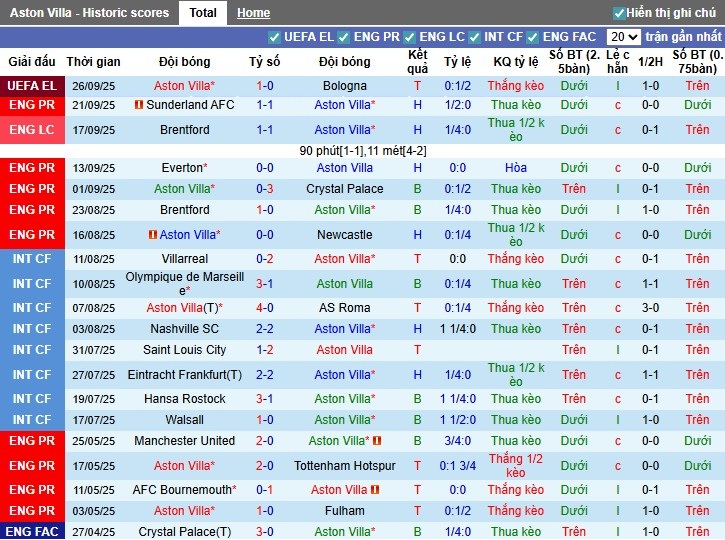This screenshot has width=725, height=540.
Task: Click red card icon in AFC Bournemouth row
Action: [374, 490]
